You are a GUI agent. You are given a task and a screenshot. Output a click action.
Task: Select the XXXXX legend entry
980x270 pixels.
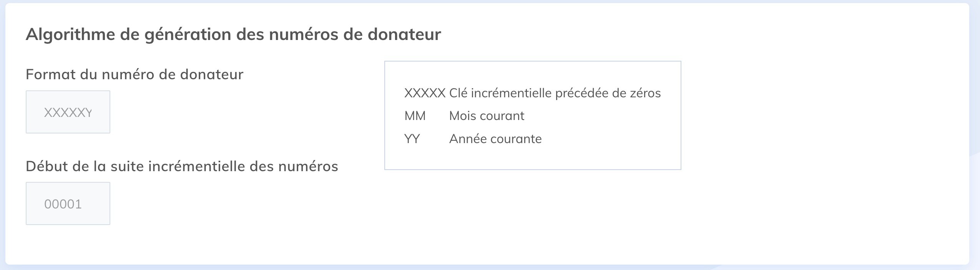coord(425,92)
